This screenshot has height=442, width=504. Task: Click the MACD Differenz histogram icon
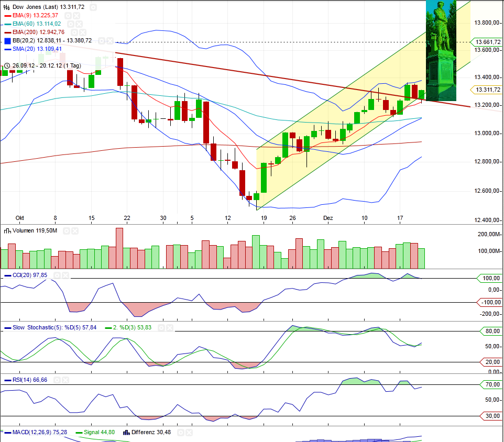[x=126, y=433]
